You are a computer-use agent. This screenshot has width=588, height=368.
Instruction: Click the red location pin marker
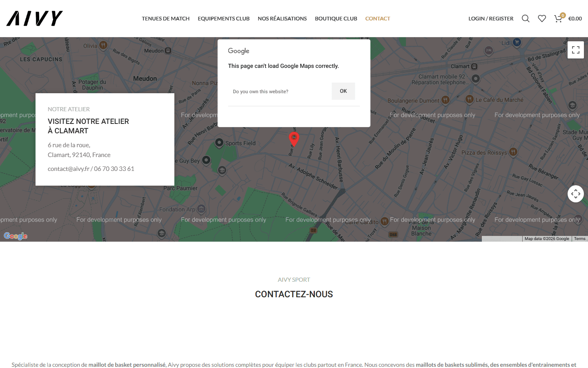(294, 139)
